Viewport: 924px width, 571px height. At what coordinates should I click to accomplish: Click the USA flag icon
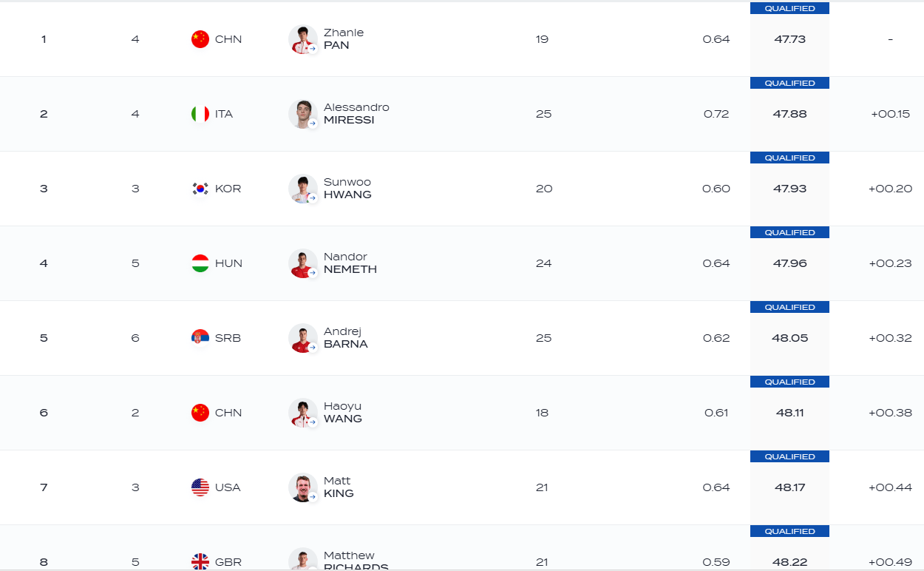pos(200,487)
